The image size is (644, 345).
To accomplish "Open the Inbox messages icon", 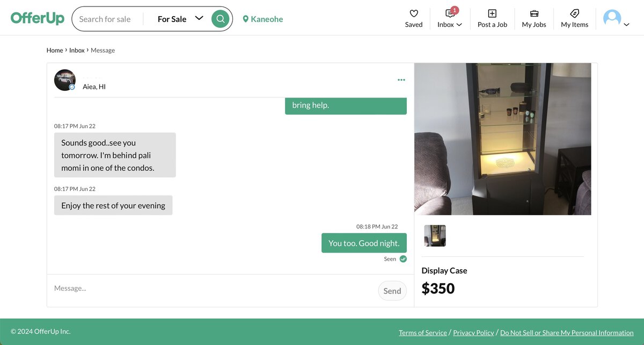I will 450,15.
